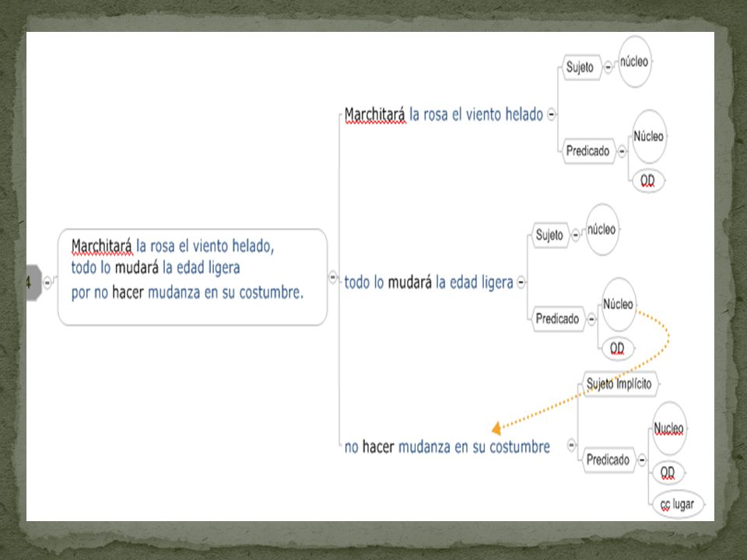Viewport: 747px width, 560px height.
Task: Select the 'cc lugar' node
Action: coord(678,504)
